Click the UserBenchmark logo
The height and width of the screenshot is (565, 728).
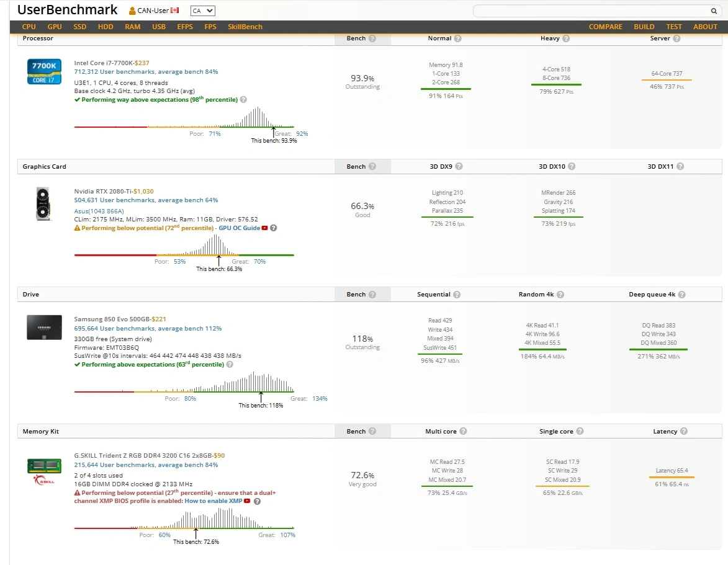(x=67, y=10)
